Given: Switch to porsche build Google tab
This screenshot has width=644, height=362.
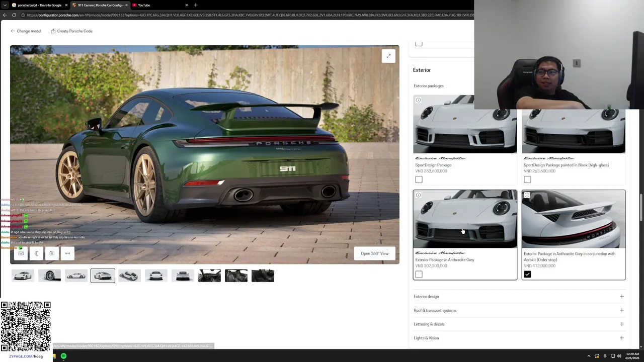Looking at the screenshot, I should coord(39,5).
